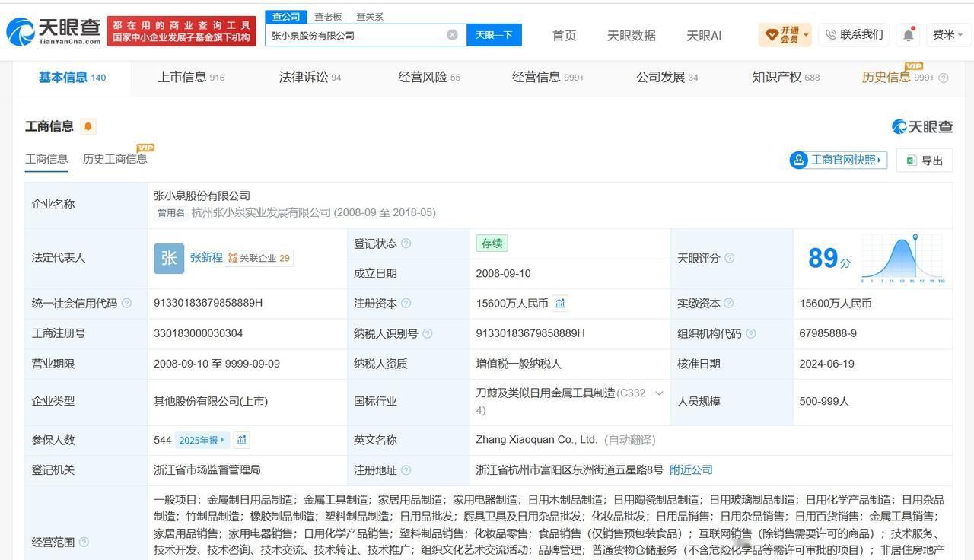Select the 查关系 search tab
Viewport: 974px width, 560px height.
[x=370, y=17]
